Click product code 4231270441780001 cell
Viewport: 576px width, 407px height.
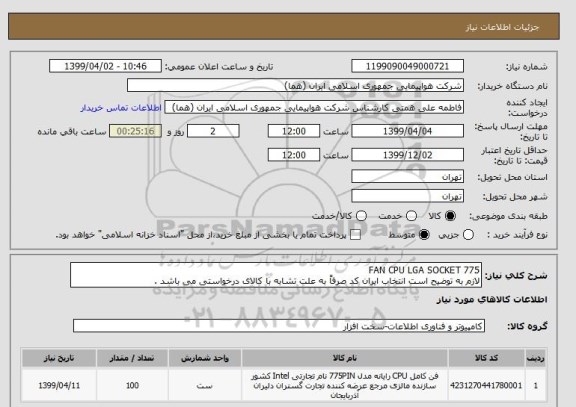coord(486,386)
